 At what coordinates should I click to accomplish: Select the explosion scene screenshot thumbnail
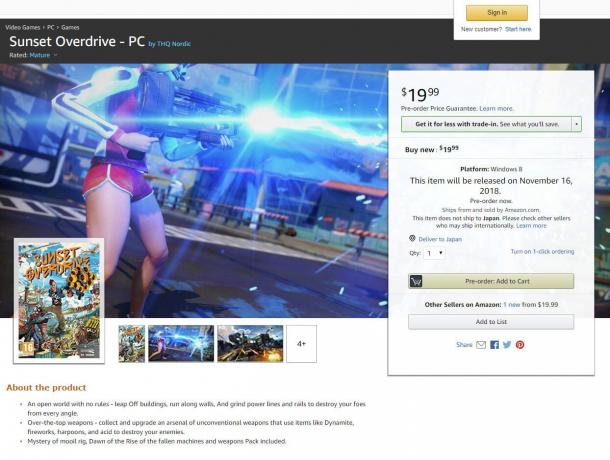[x=250, y=344]
